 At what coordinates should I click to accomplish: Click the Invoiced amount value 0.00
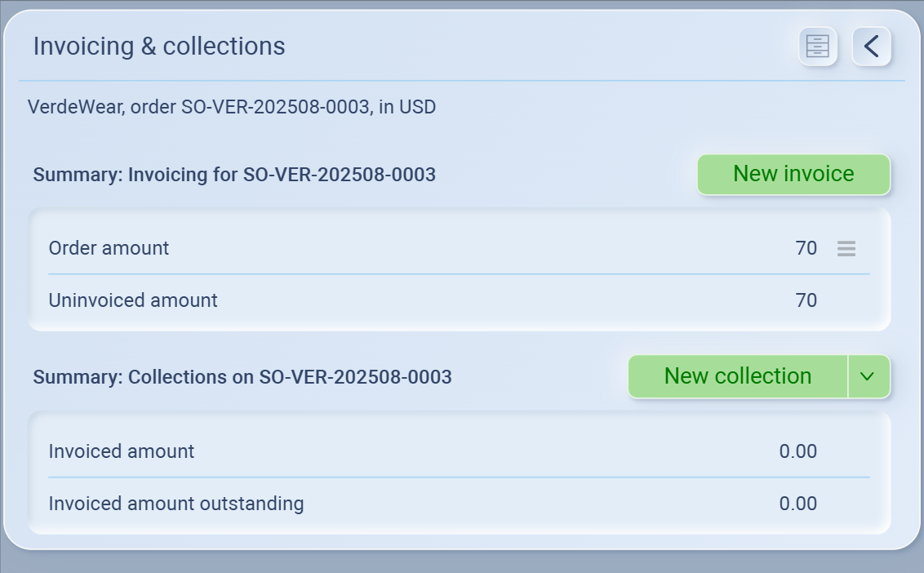tap(797, 451)
